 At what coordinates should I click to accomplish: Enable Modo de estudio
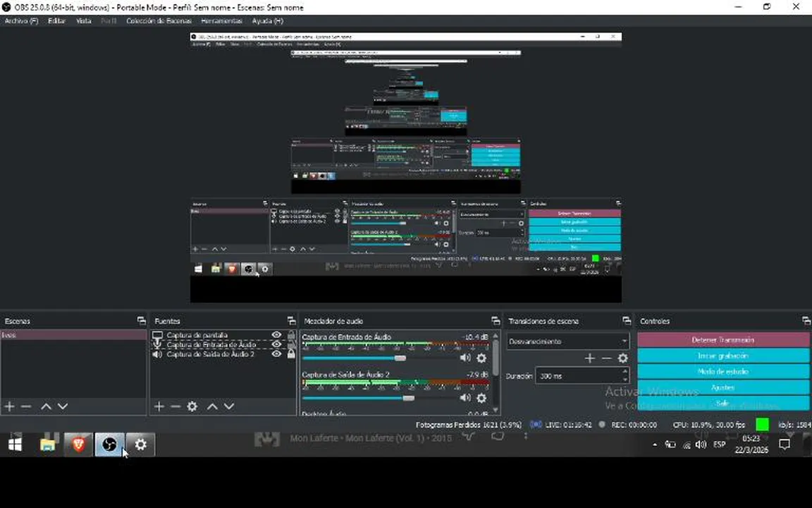(x=723, y=372)
